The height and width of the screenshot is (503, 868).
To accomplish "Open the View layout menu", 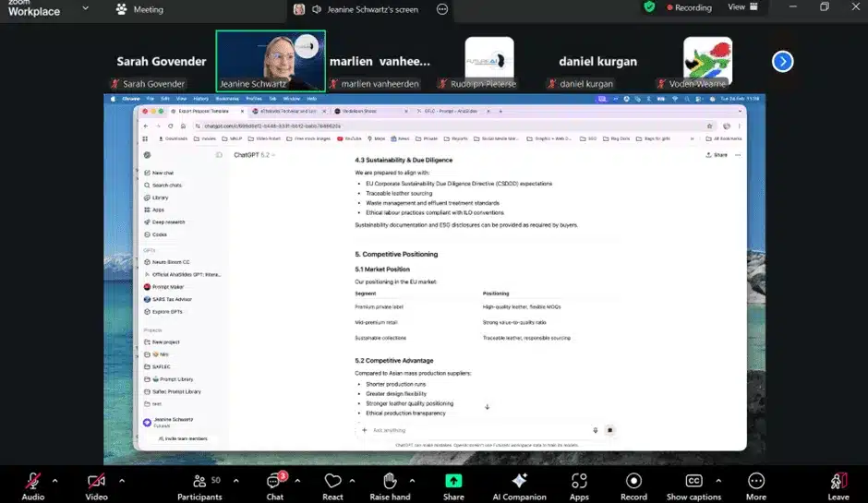I will pos(742,7).
